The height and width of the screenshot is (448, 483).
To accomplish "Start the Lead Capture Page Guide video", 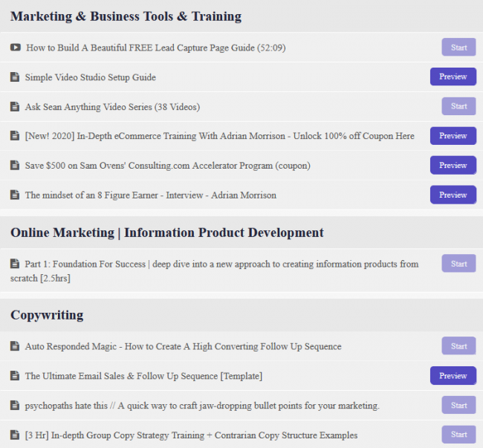I will click(458, 48).
